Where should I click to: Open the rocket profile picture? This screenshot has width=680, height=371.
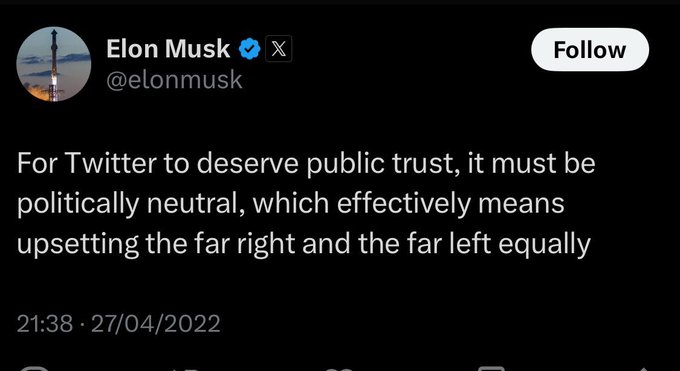coord(54,64)
